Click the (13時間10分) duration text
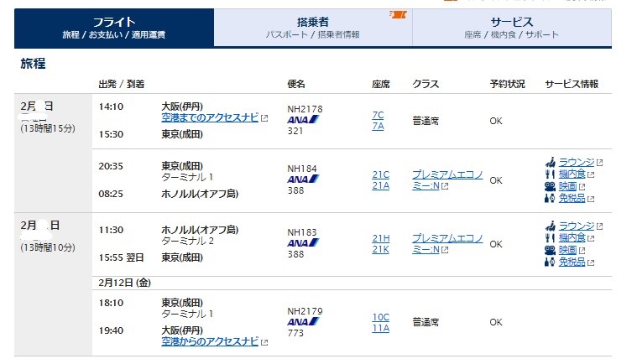This screenshot has height=364, width=637. [48, 247]
